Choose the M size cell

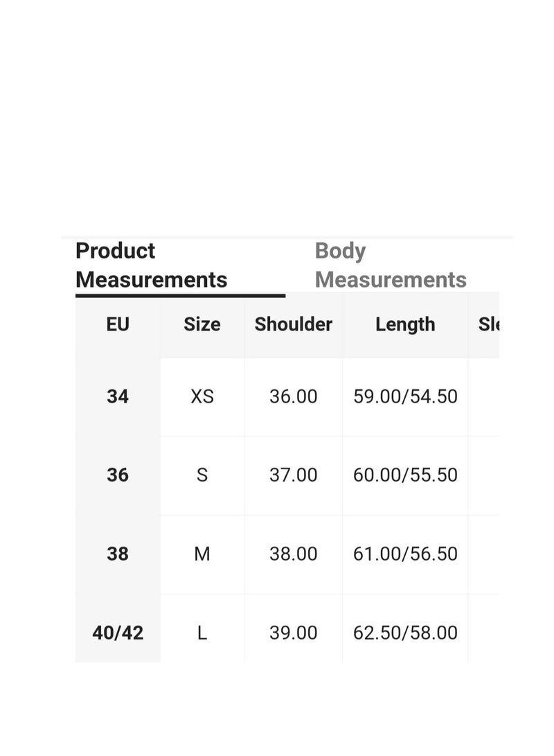pos(202,554)
